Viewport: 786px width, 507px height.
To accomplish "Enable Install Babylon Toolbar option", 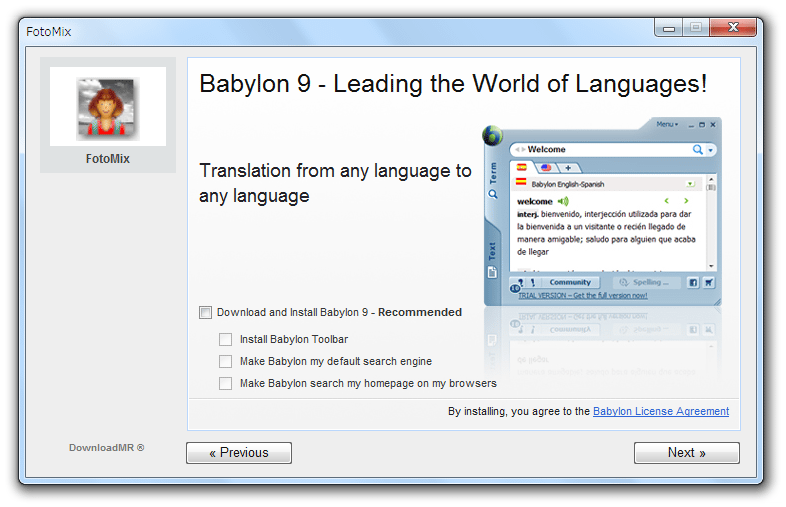I will [226, 340].
